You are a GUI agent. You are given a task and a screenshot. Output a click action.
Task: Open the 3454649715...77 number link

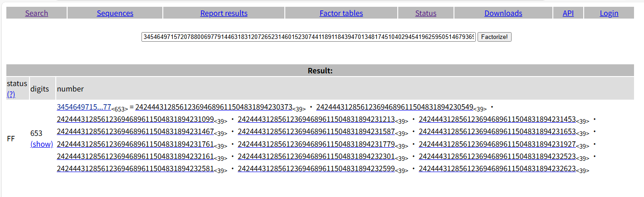[x=84, y=107]
